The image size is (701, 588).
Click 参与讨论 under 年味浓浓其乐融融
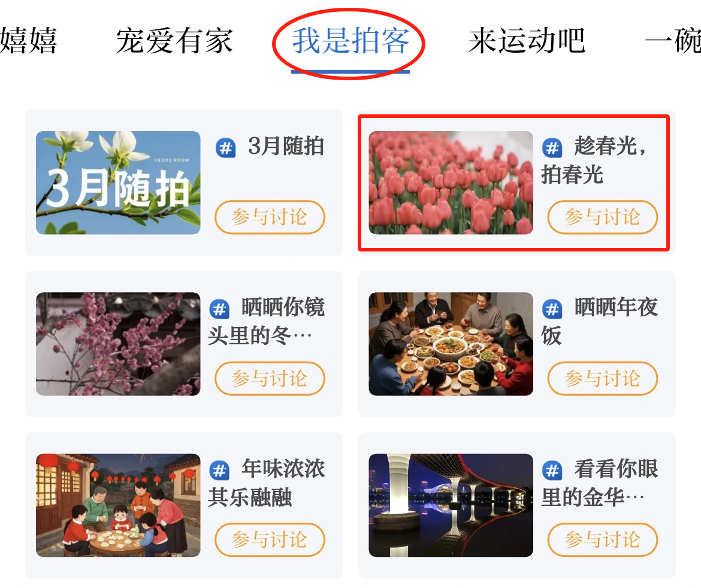coord(270,539)
